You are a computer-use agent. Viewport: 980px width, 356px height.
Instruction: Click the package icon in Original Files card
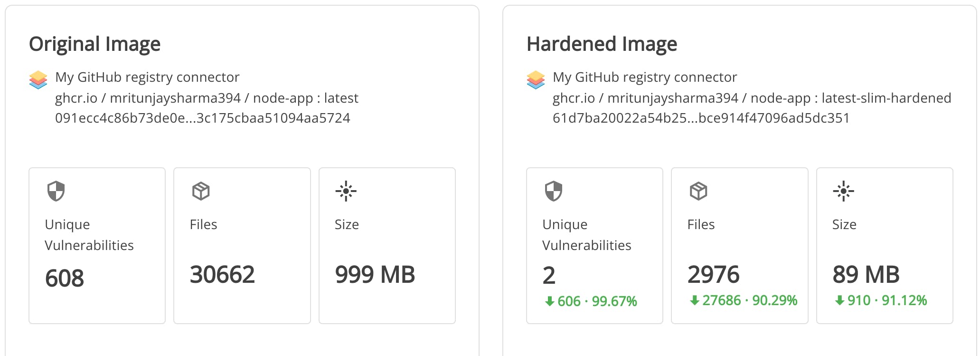tap(201, 191)
